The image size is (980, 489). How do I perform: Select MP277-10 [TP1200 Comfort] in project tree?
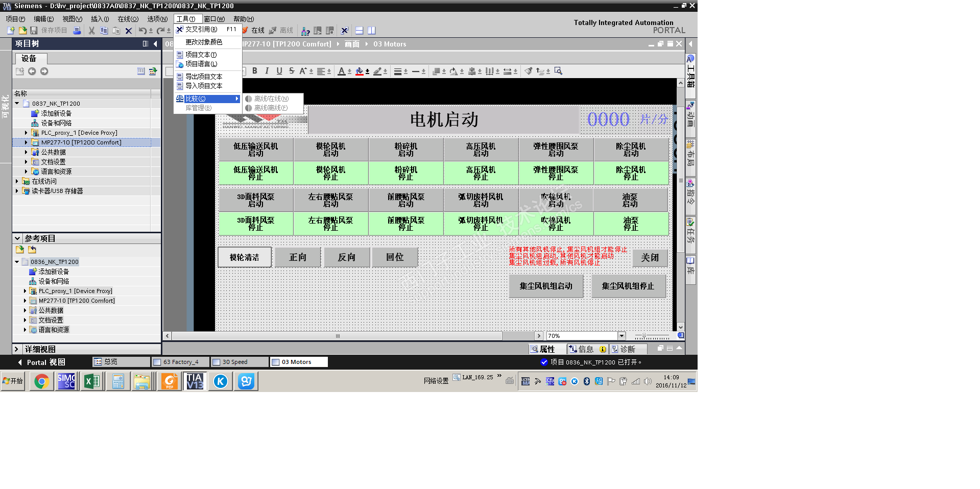pyautogui.click(x=81, y=142)
